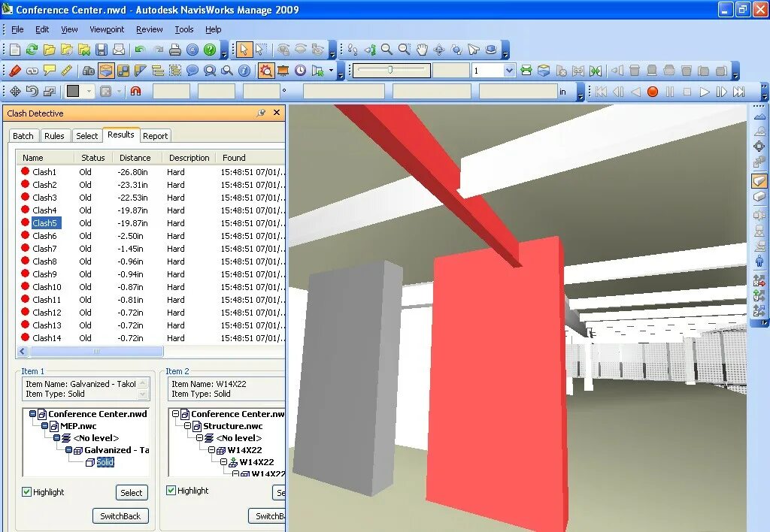
Task: Click the Undo arrow icon
Action: click(140, 50)
